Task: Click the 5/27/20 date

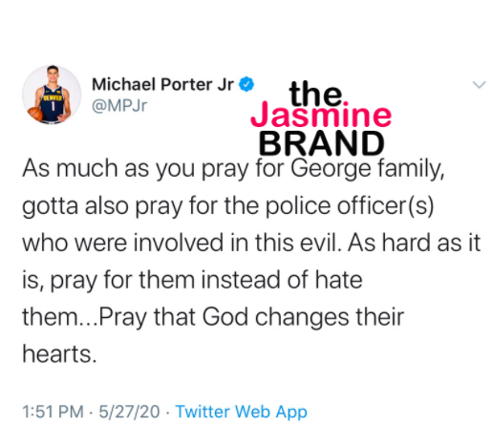Action: [129, 412]
